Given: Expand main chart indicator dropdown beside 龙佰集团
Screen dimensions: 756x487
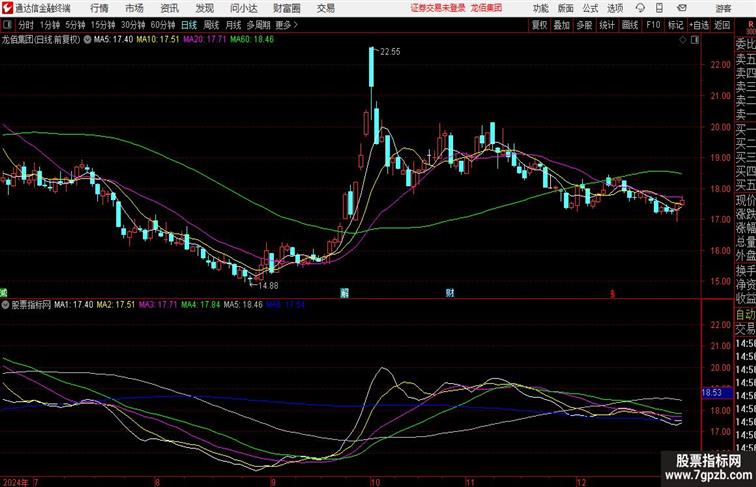Looking at the screenshot, I should coord(87,40).
